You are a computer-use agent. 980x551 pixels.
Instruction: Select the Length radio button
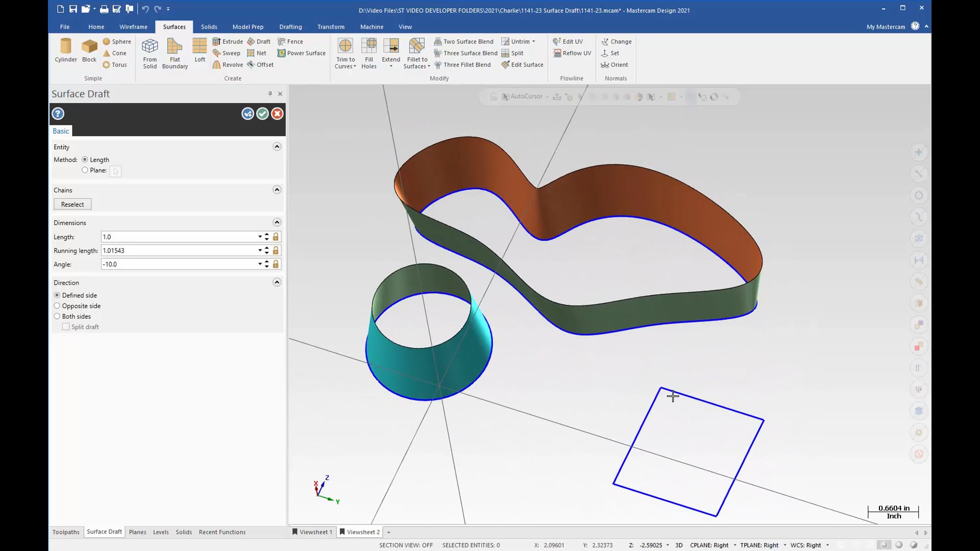click(85, 160)
